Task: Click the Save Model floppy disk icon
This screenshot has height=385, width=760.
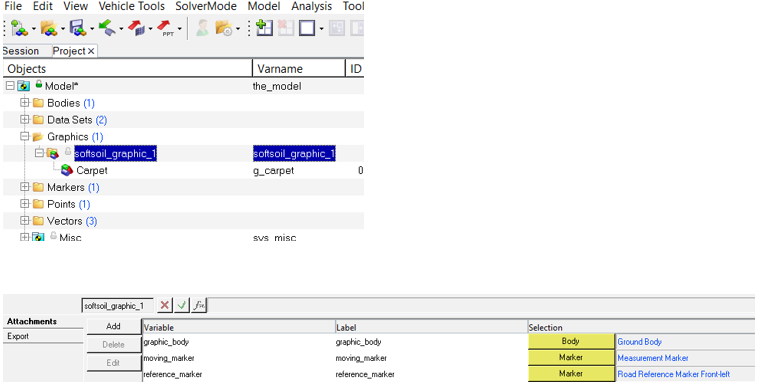Action: click(77, 28)
